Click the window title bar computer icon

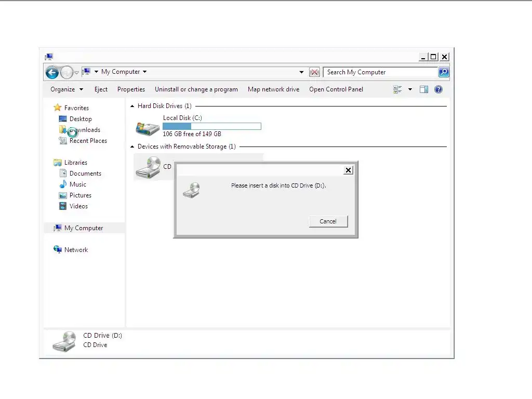pos(49,56)
